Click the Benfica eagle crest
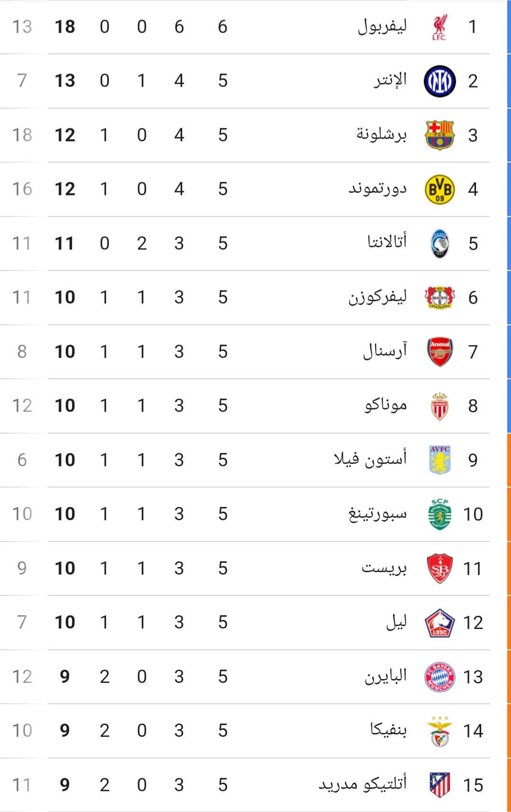 [x=440, y=731]
